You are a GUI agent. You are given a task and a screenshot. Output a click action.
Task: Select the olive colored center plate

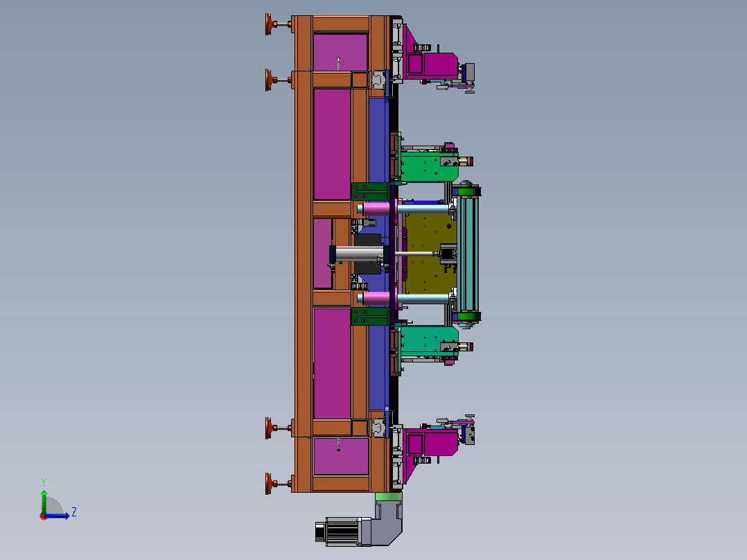click(429, 253)
